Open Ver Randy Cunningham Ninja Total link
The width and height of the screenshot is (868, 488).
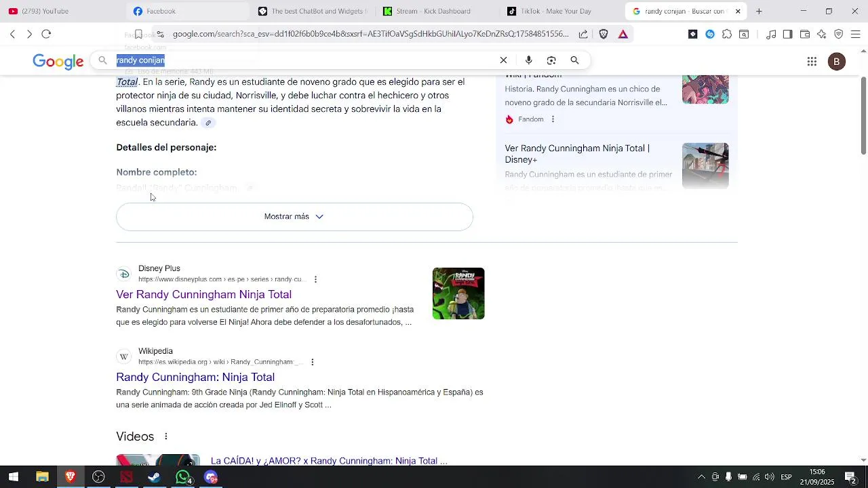coord(203,294)
